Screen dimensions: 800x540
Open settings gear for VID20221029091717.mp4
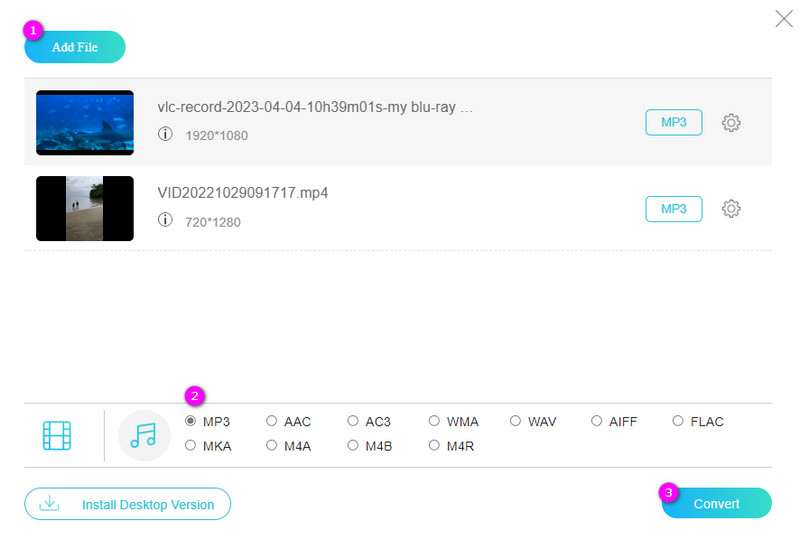click(731, 209)
